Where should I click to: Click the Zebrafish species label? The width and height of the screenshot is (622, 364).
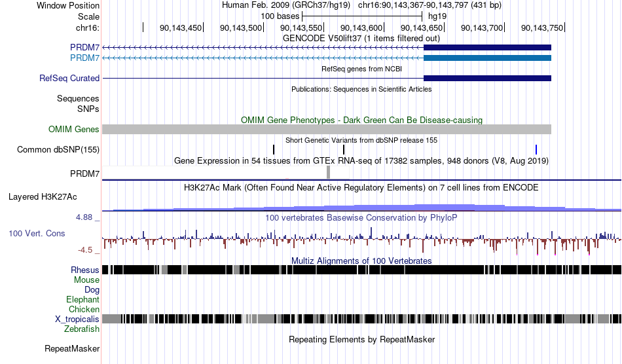point(82,329)
